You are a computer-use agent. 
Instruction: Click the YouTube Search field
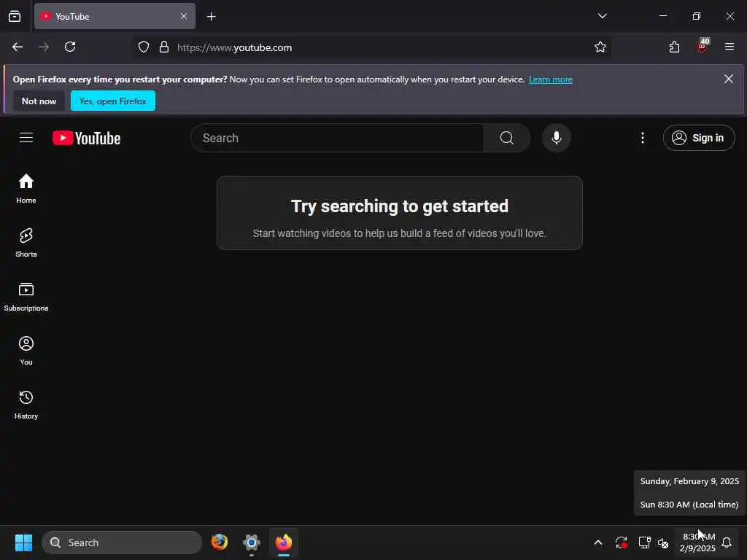coord(337,138)
